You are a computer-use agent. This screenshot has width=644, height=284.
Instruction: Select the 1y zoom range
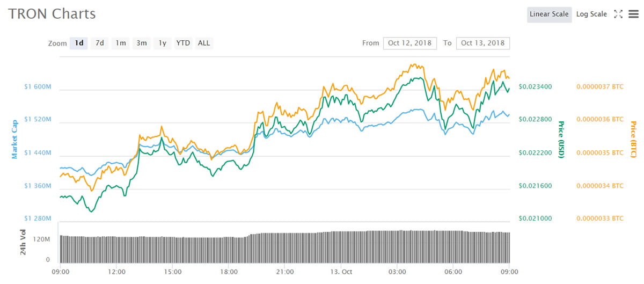[x=162, y=43]
